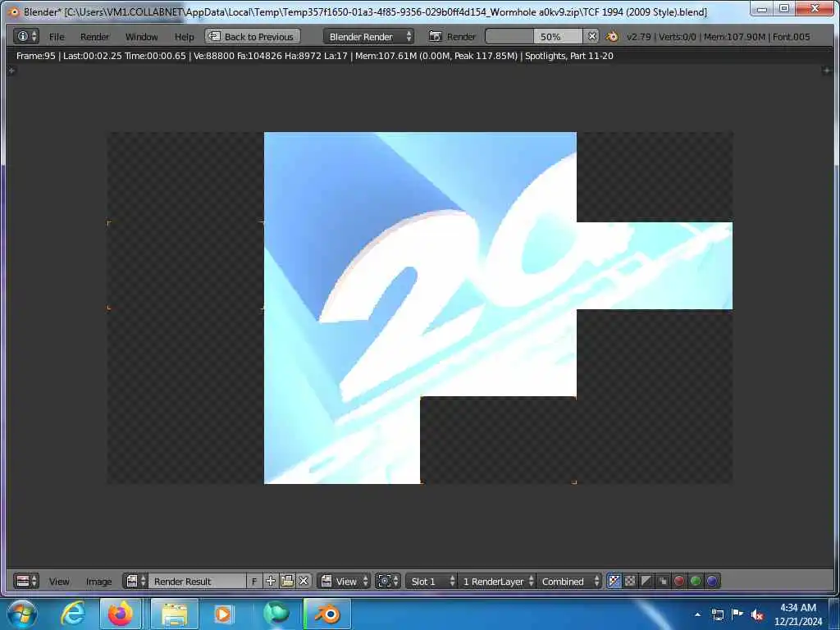Open the Window menu

[x=141, y=37]
